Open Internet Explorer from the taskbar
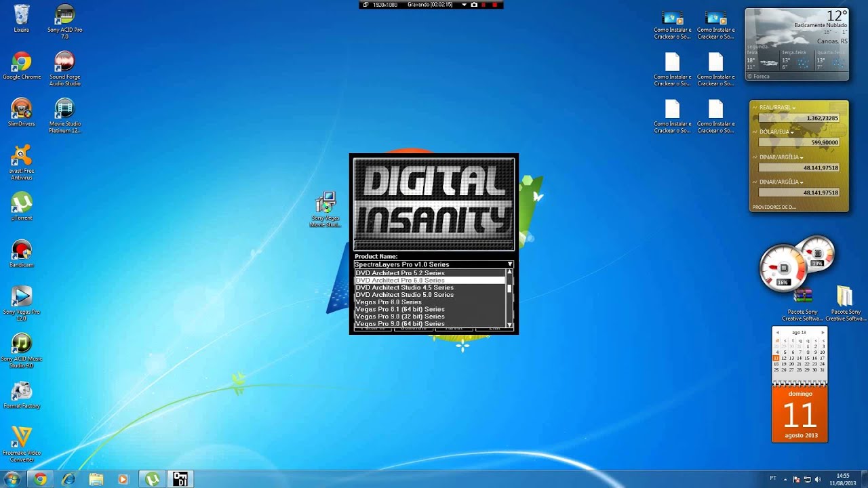The width and height of the screenshot is (868, 488). (x=68, y=479)
